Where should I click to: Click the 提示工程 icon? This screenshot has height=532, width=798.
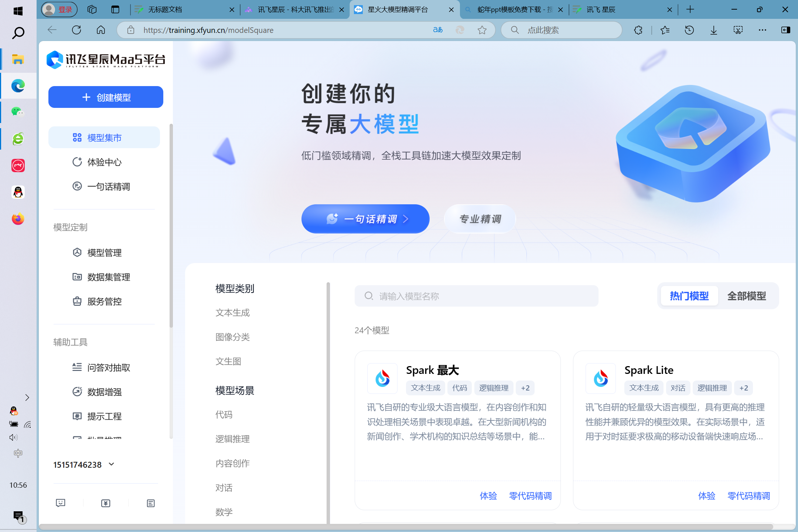pyautogui.click(x=77, y=416)
